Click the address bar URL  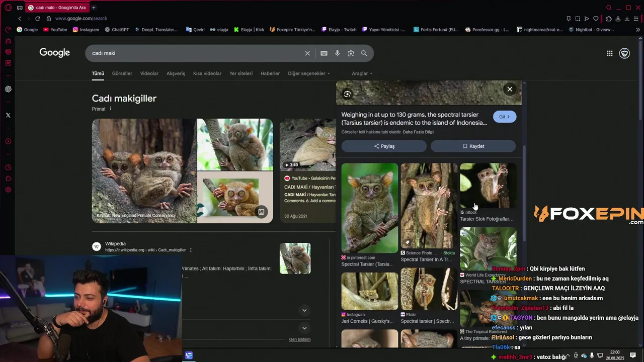[x=81, y=19]
